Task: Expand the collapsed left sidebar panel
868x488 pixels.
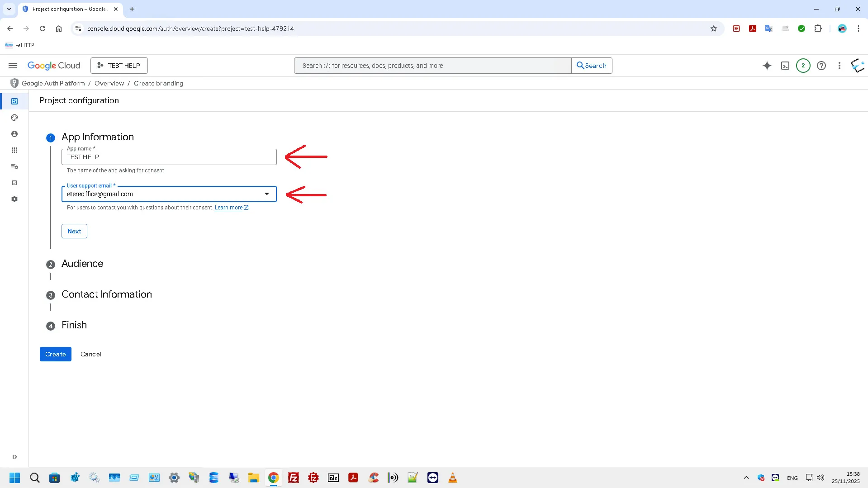Action: click(14, 457)
